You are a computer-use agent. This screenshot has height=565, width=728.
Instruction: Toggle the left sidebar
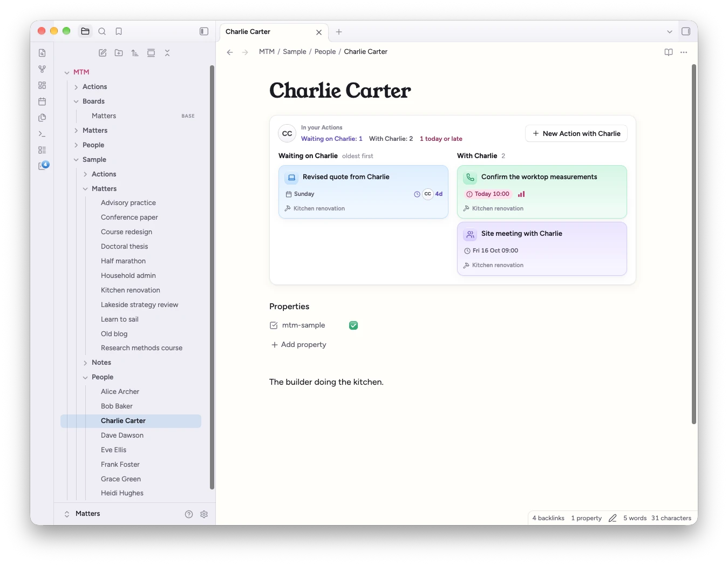click(204, 31)
